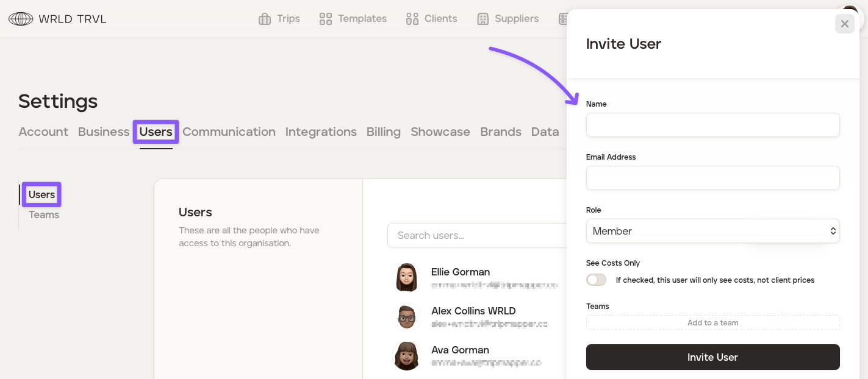
Task: Click Ava Gorman's avatar
Action: click(407, 356)
